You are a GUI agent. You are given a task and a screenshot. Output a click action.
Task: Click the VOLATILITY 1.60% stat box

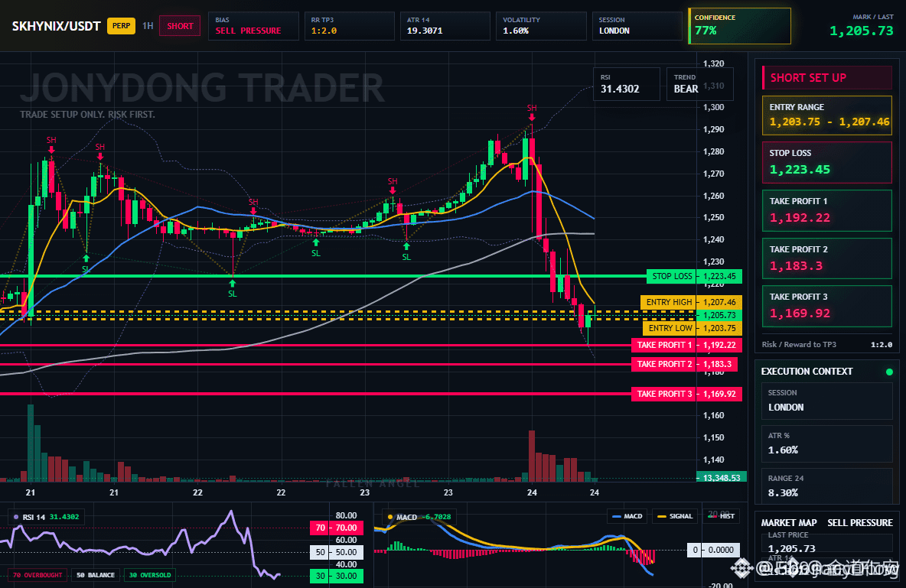coord(541,26)
